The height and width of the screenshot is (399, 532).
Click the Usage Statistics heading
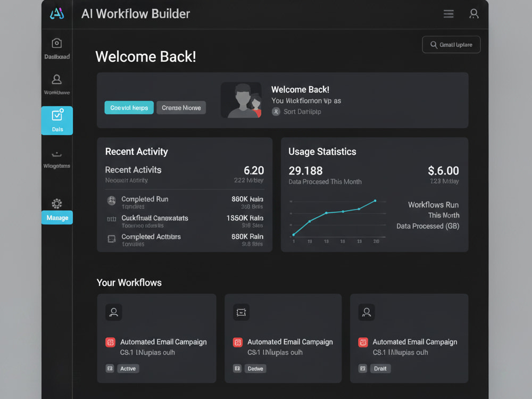(x=322, y=152)
